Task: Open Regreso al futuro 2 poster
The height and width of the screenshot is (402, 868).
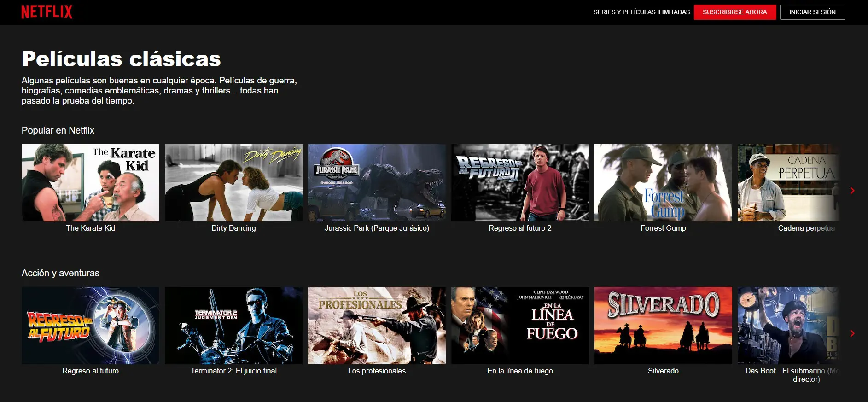Action: click(520, 183)
